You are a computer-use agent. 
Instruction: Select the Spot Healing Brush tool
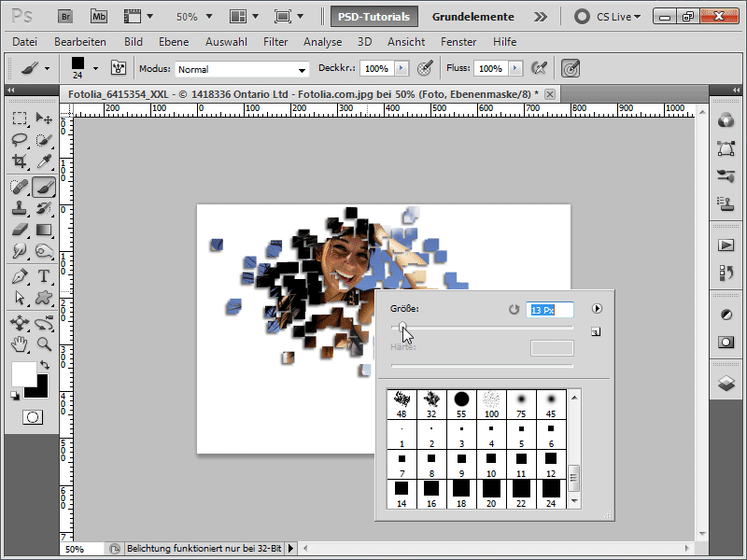20,187
